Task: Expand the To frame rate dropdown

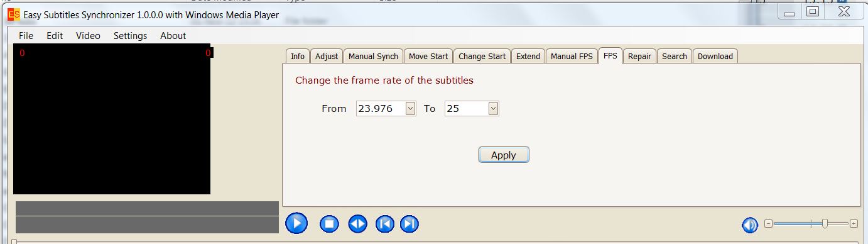Action: pyautogui.click(x=493, y=109)
